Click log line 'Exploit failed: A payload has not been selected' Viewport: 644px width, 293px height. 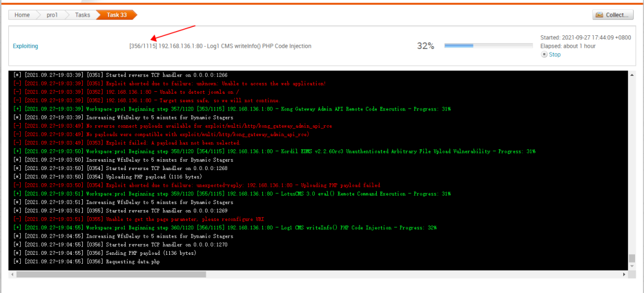coord(126,143)
